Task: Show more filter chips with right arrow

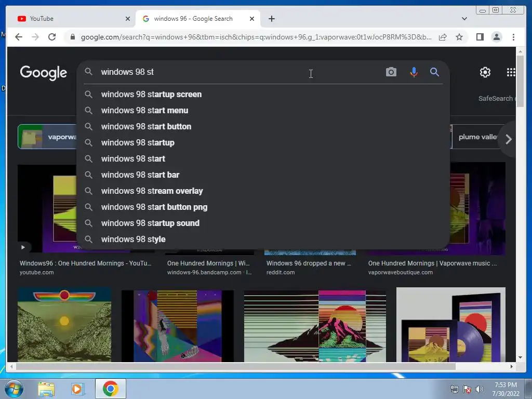Action: point(508,139)
